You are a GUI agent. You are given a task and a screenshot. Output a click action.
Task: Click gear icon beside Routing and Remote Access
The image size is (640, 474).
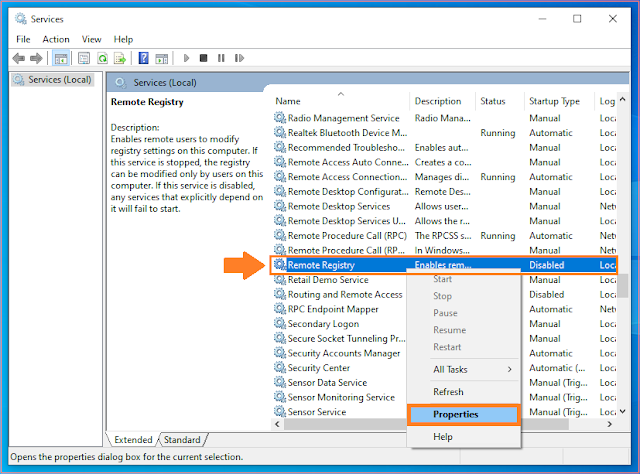coord(280,294)
